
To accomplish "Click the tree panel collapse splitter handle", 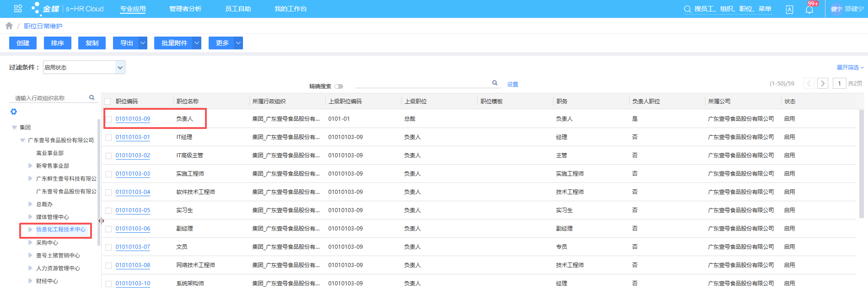I will click(101, 221).
